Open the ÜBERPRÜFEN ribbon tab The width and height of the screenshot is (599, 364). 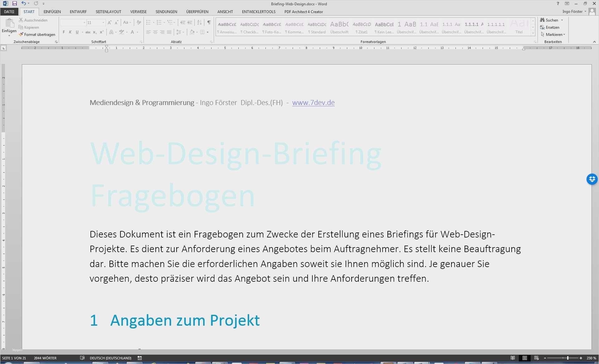[x=197, y=12]
